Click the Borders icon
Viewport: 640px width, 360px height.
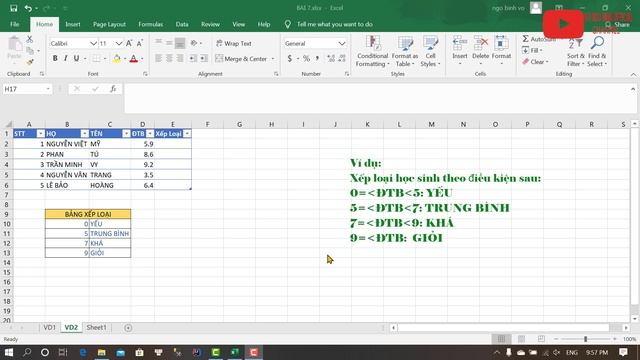(x=96, y=59)
